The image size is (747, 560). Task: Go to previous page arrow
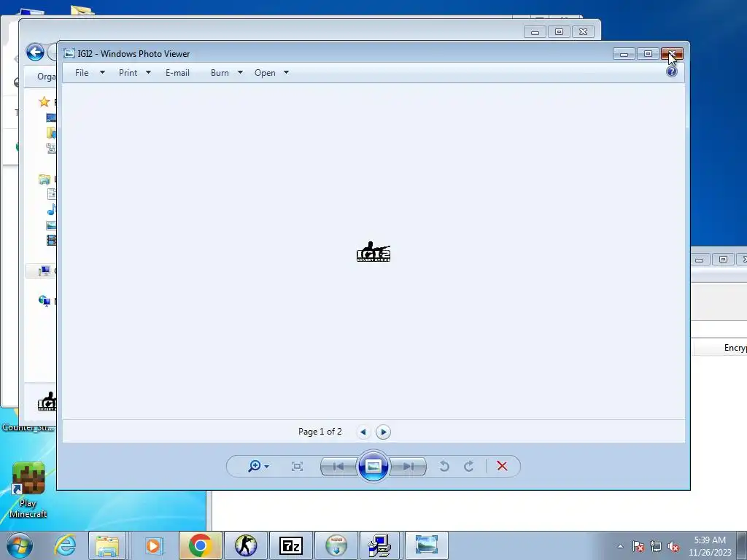point(363,432)
